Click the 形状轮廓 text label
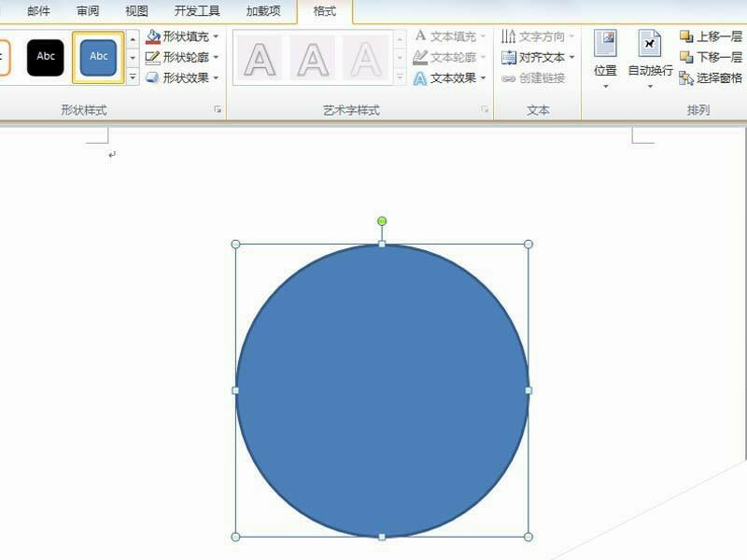747x560 pixels. (x=186, y=57)
